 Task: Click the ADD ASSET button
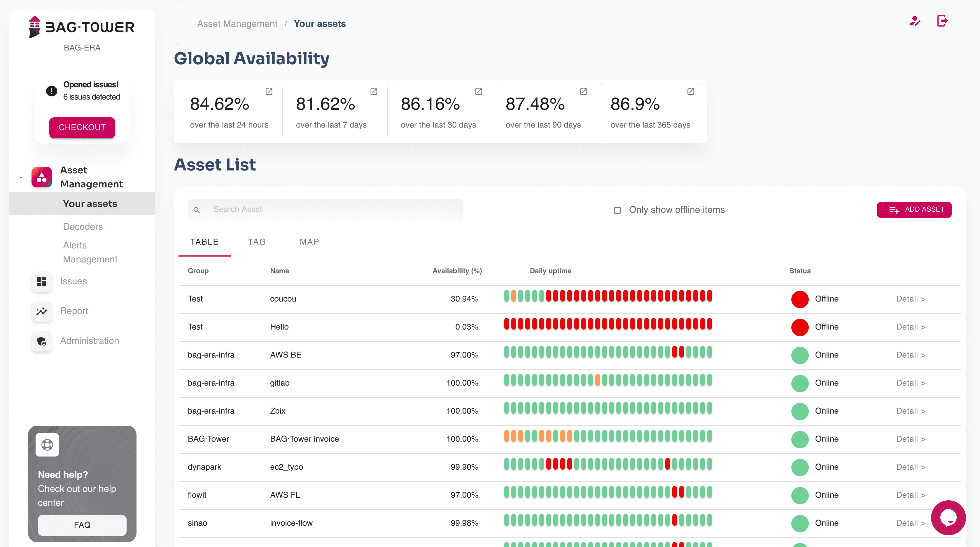[914, 210]
